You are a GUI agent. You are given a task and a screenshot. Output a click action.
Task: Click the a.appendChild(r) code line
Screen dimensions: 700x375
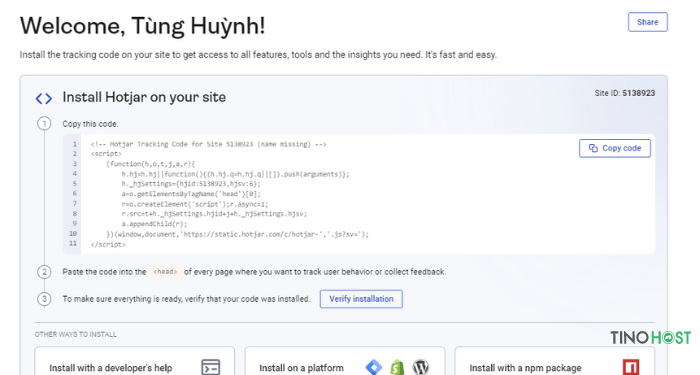coord(154,224)
